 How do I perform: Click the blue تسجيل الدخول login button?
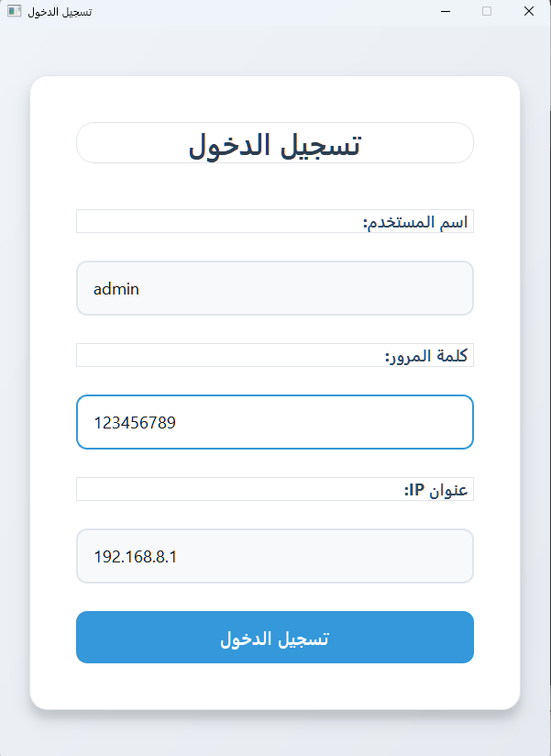click(275, 638)
